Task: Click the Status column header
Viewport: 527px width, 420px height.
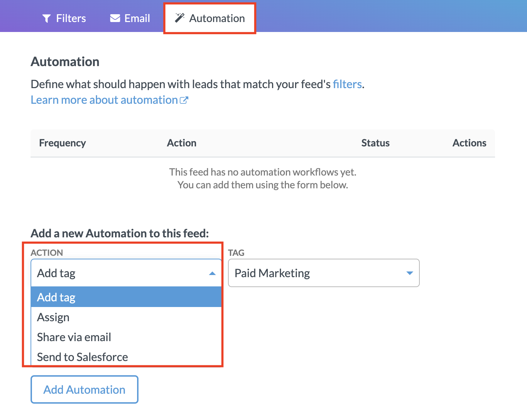Action: click(375, 143)
